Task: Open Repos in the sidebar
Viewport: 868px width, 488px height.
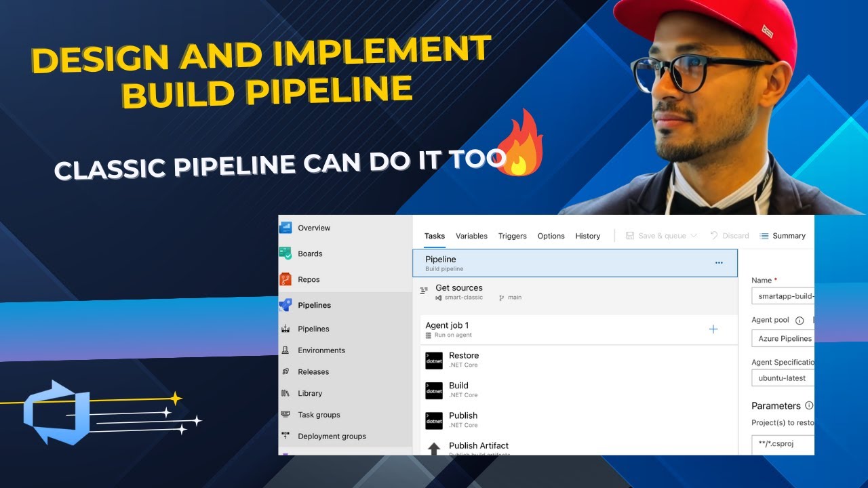Action: [309, 279]
